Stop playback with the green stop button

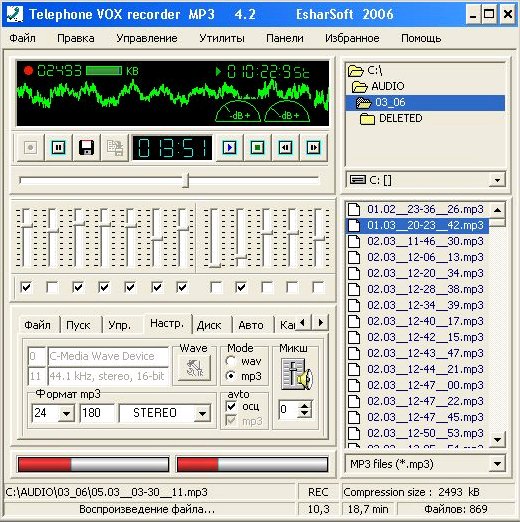pyautogui.click(x=258, y=147)
